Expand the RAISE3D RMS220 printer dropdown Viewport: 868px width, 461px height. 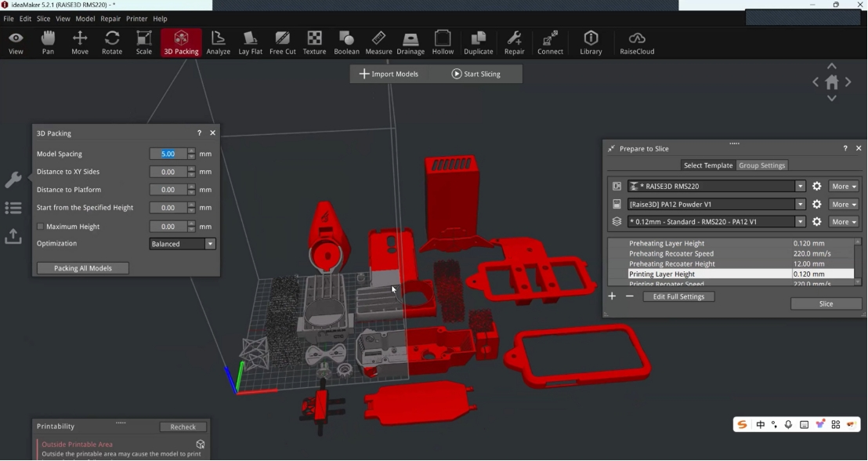[800, 186]
